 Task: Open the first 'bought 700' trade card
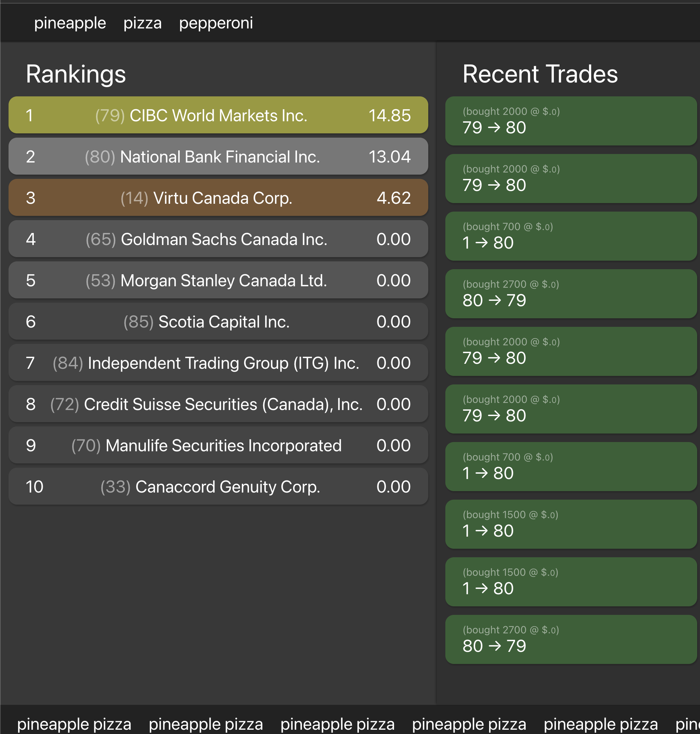click(571, 236)
